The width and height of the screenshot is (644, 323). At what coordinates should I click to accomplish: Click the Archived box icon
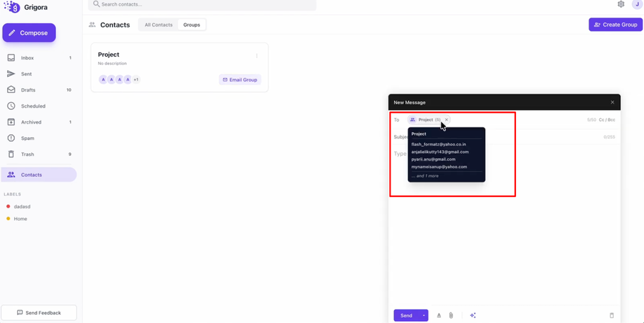point(11,122)
